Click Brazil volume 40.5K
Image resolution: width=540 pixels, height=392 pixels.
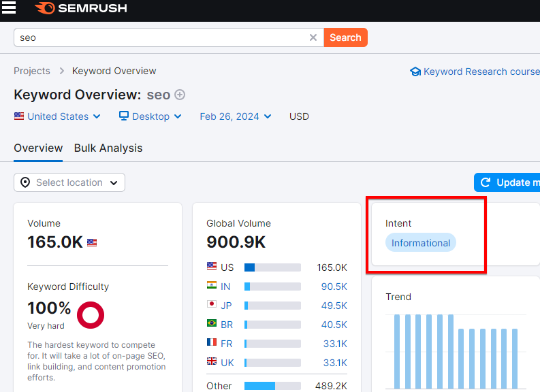tap(334, 325)
